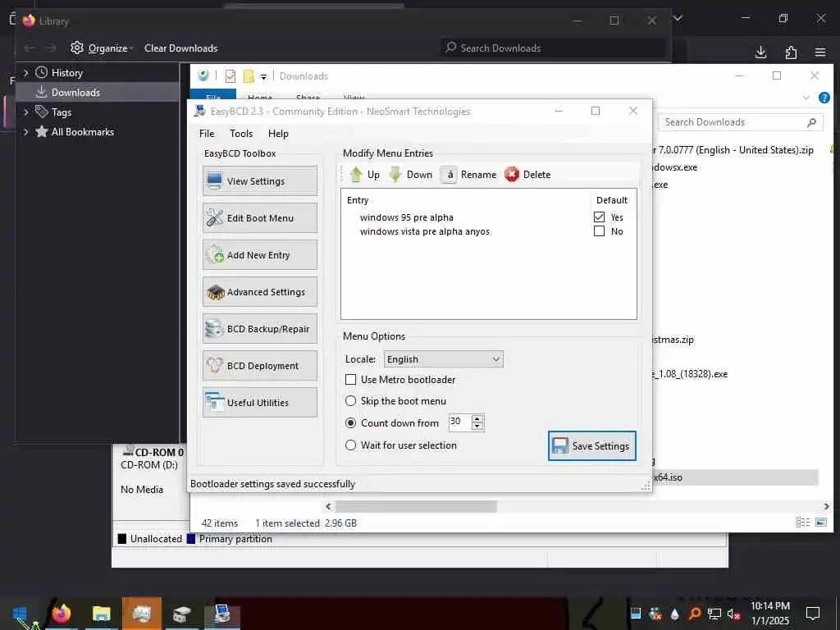Open Firefox extensions puzzle icon

pyautogui.click(x=791, y=52)
